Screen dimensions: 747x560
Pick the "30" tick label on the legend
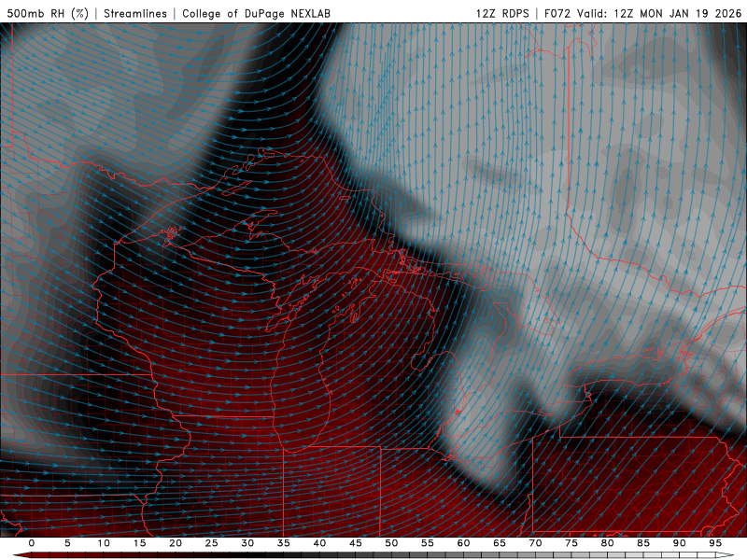247,543
